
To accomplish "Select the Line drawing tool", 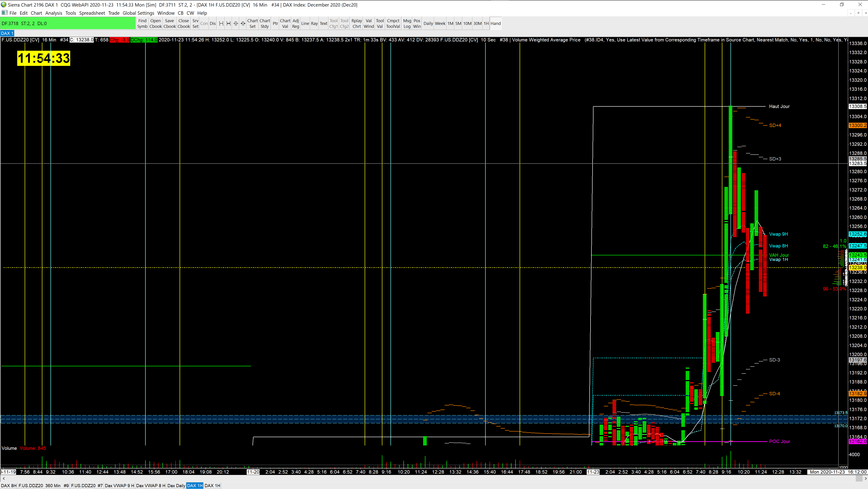I will (x=305, y=24).
